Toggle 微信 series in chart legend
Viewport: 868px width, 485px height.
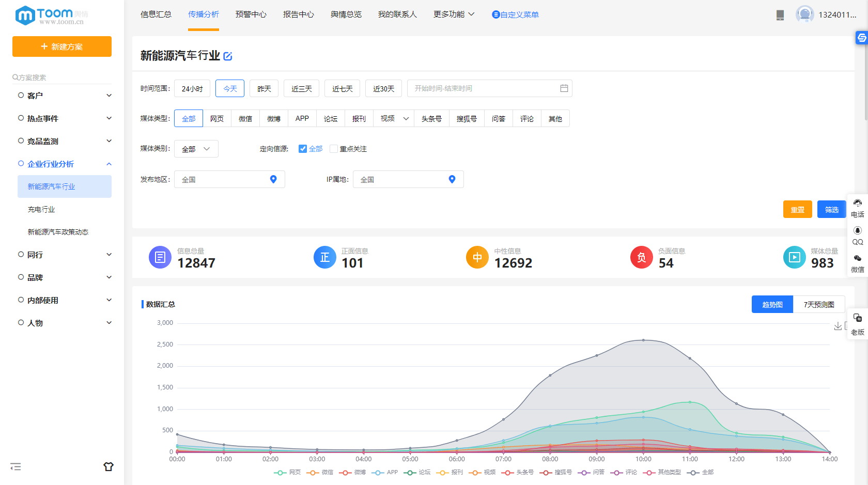(320, 472)
